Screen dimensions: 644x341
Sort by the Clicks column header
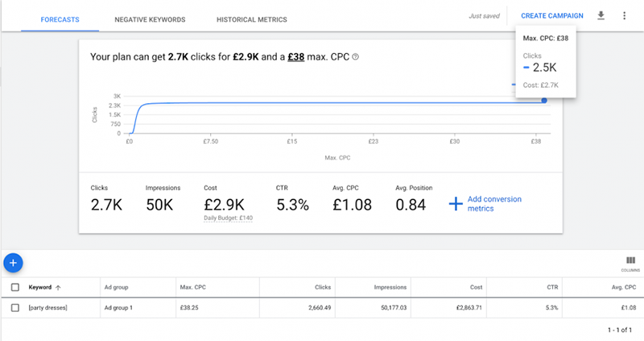(323, 287)
